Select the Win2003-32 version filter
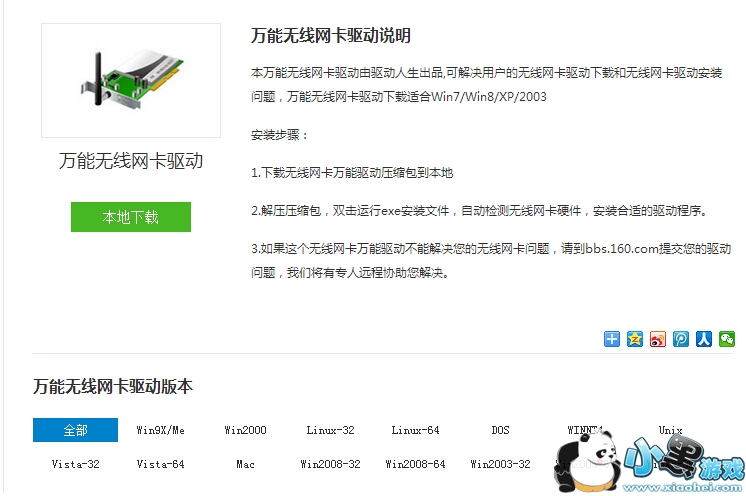746x496 pixels. 501,464
